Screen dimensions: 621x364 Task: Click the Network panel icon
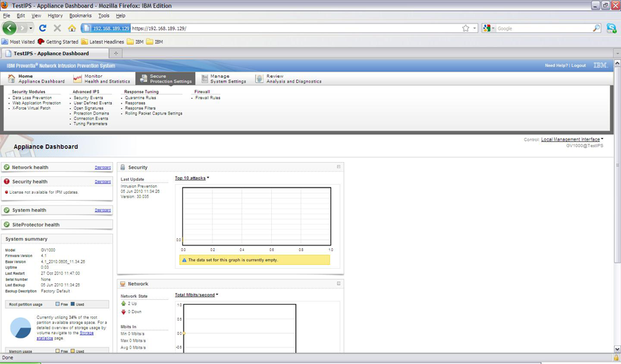click(123, 283)
